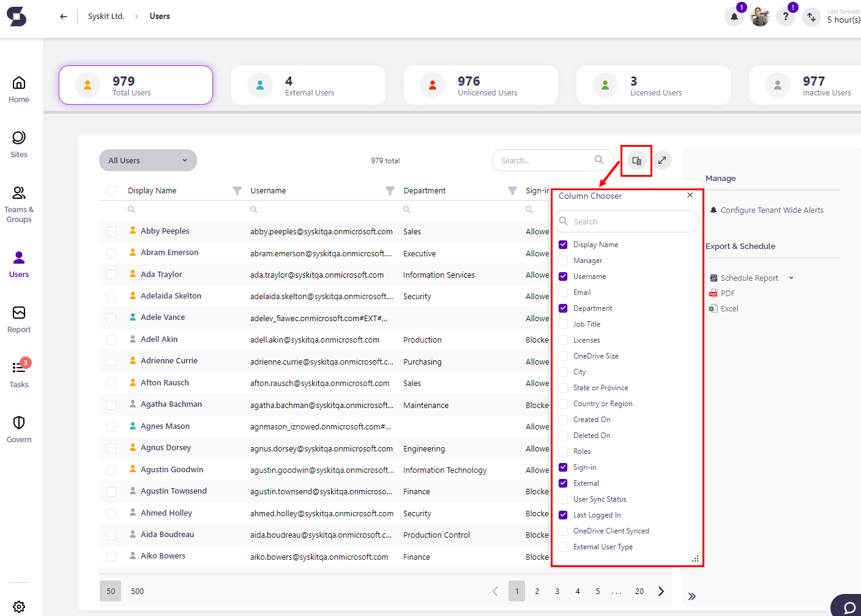Open the Display Name filter
Viewport: 861px width, 616px height.
[x=237, y=190]
